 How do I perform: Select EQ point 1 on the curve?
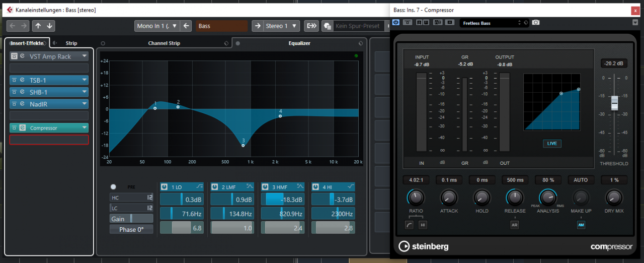tap(155, 108)
